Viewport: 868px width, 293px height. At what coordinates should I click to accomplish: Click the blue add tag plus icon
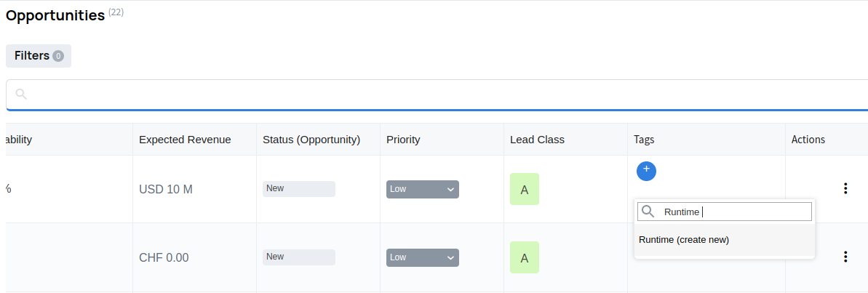click(x=646, y=171)
